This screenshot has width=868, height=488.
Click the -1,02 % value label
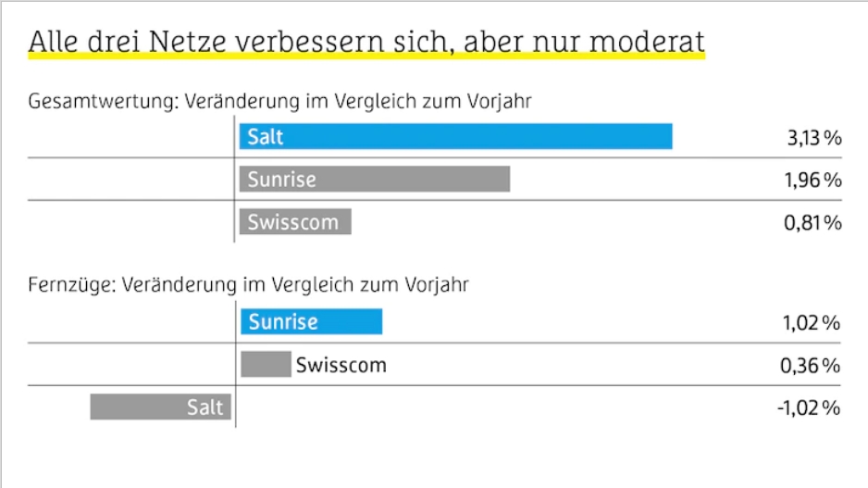tap(809, 407)
